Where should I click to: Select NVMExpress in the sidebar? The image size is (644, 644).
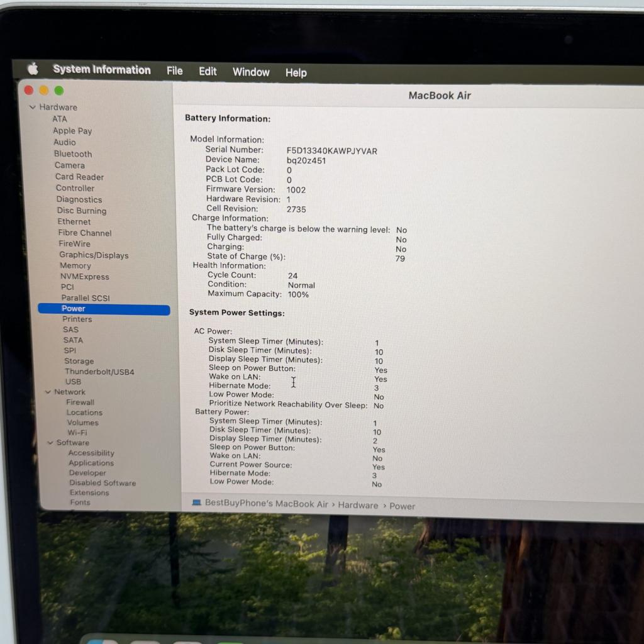tap(85, 277)
